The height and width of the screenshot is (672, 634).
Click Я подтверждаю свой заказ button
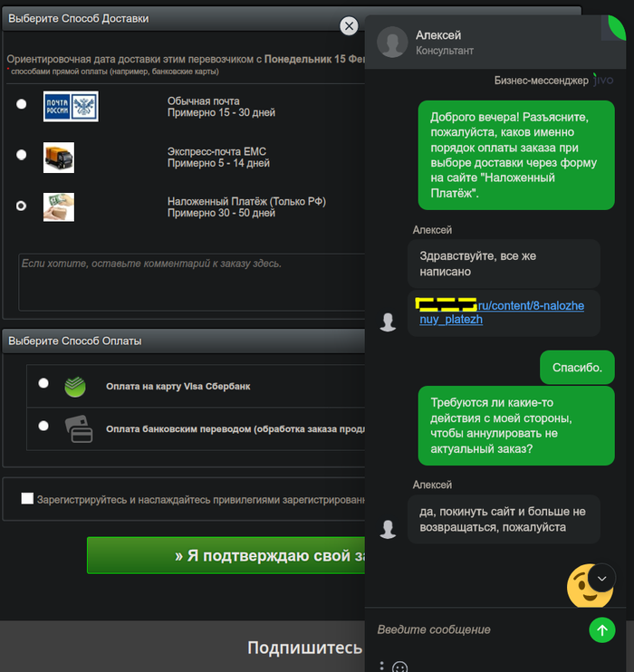(226, 555)
